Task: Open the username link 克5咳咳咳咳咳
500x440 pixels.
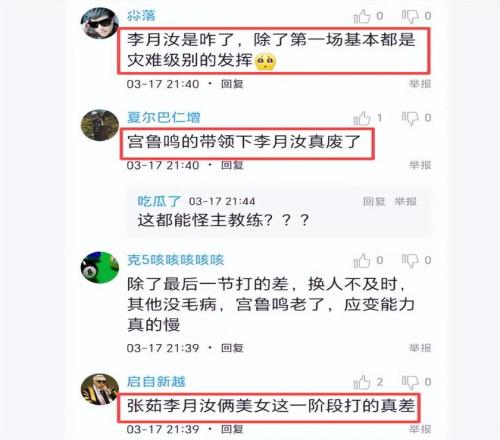Action: tap(175, 260)
